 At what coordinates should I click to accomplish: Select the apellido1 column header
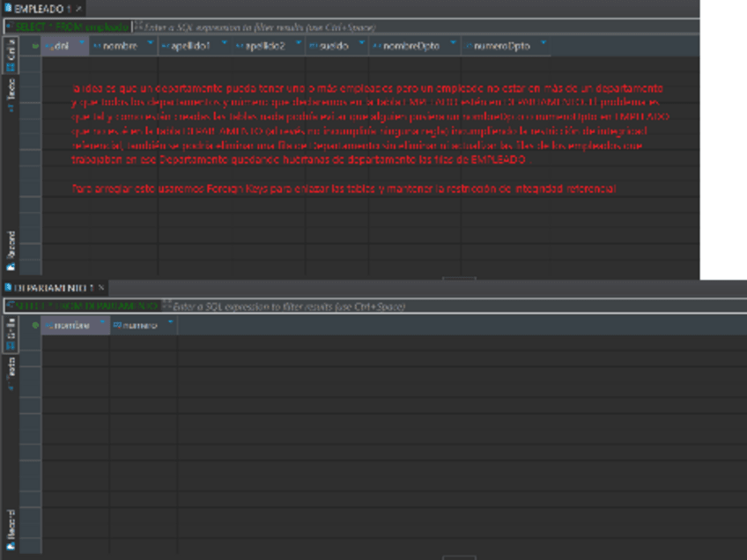(x=189, y=45)
